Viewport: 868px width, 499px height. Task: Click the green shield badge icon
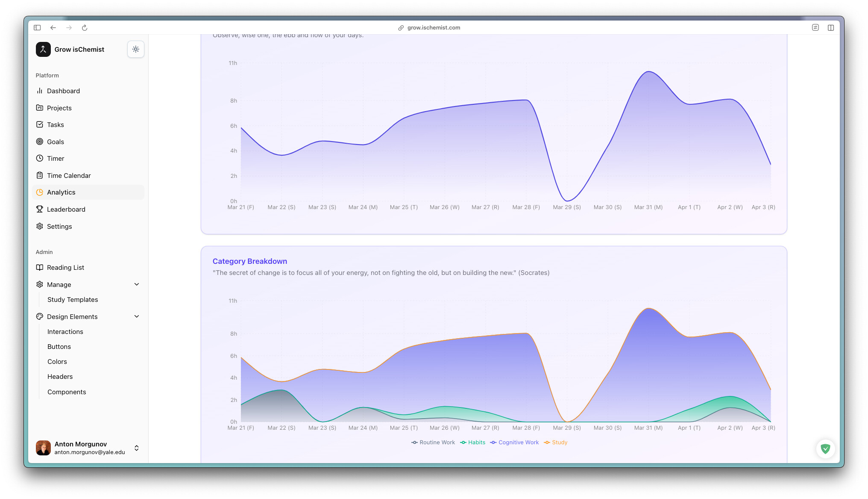coord(825,449)
